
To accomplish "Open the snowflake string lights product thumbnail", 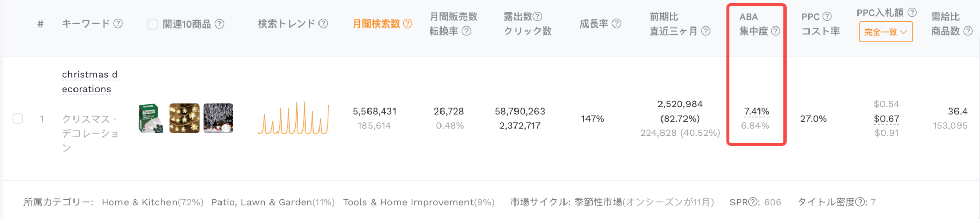I will [184, 119].
